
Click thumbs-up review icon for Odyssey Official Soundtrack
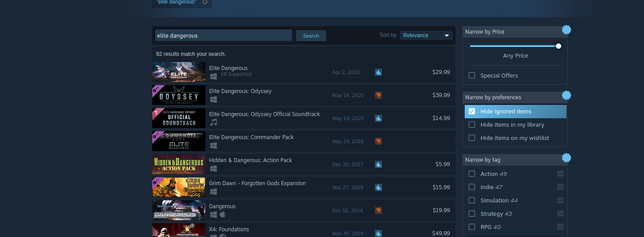tap(378, 118)
